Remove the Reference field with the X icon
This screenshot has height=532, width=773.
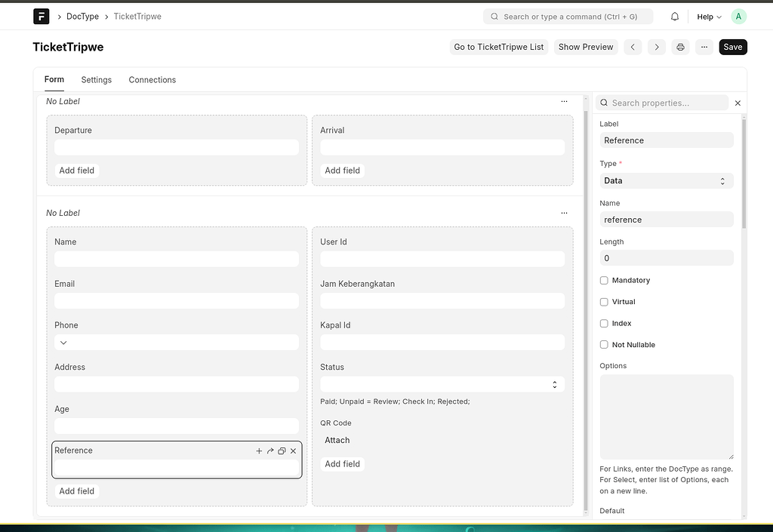point(294,451)
